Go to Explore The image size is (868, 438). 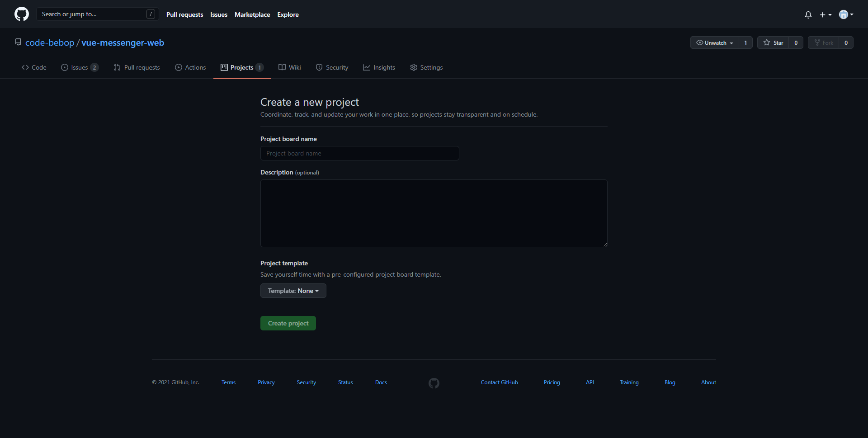point(288,14)
